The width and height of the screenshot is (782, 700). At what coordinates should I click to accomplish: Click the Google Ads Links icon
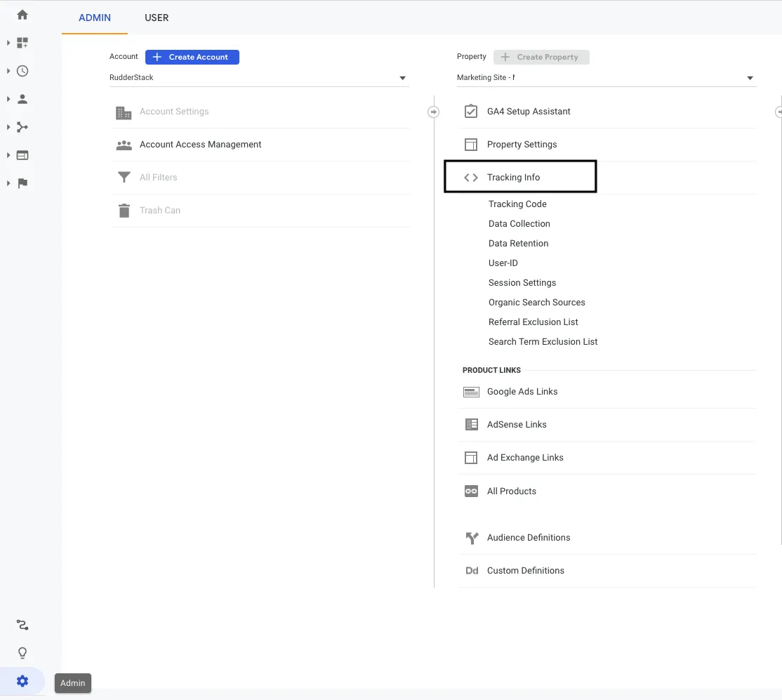[471, 392]
